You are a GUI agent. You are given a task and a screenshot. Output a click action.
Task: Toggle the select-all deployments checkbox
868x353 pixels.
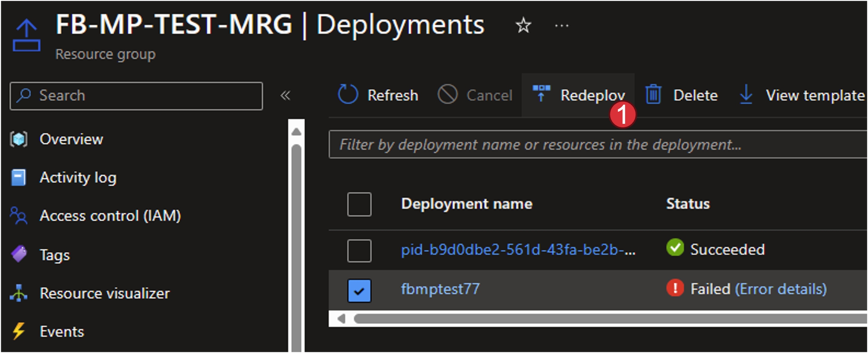click(x=359, y=204)
